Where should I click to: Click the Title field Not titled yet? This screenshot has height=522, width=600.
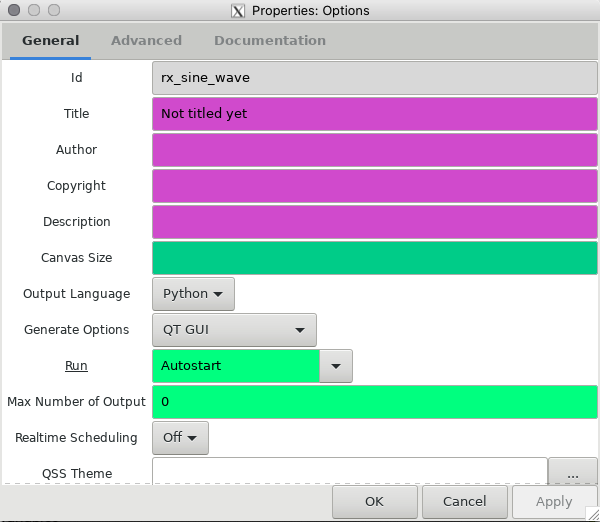coord(375,114)
